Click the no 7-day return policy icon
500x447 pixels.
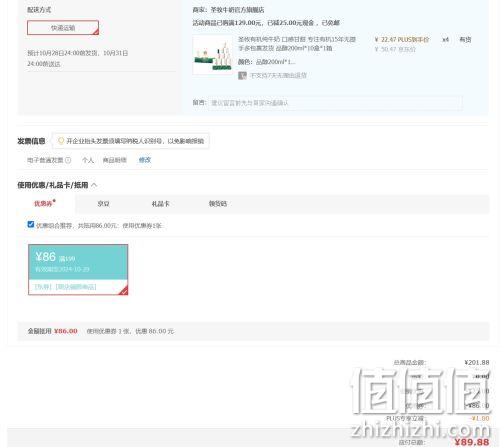point(242,76)
